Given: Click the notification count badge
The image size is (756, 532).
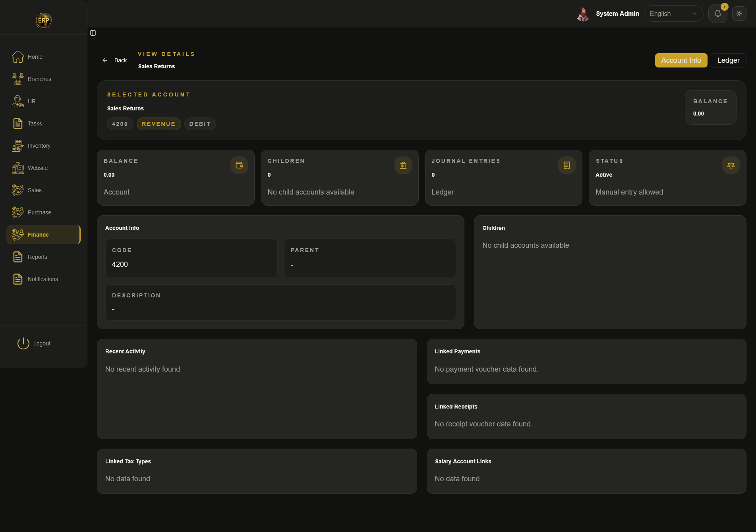Looking at the screenshot, I should pyautogui.click(x=725, y=7).
